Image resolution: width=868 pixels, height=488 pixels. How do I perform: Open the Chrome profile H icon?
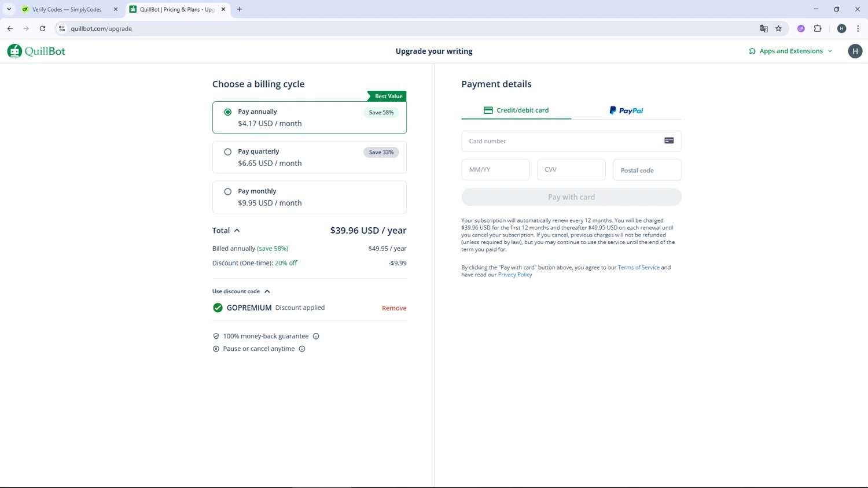(x=842, y=28)
